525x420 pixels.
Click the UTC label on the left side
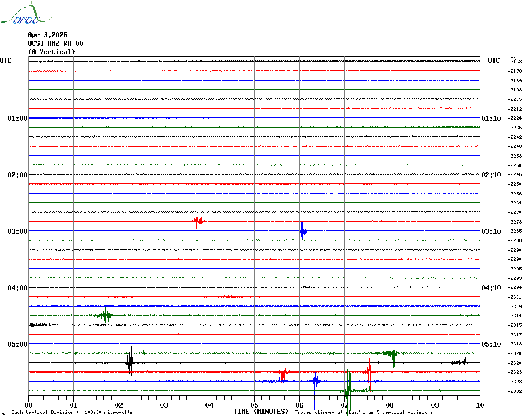[x=6, y=60]
